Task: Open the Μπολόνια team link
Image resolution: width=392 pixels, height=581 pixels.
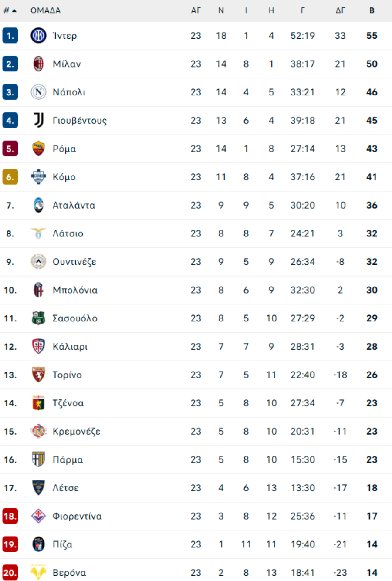Action: (x=75, y=290)
